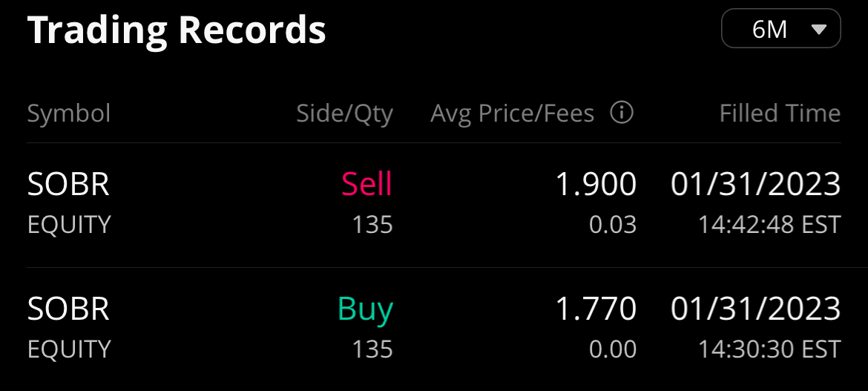Click the Trading Records title

pyautogui.click(x=177, y=30)
